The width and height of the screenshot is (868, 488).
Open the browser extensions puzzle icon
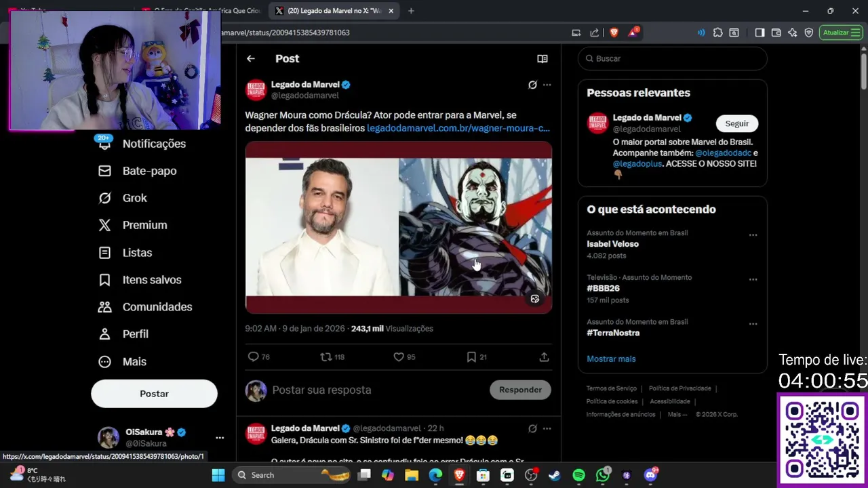pyautogui.click(x=718, y=33)
